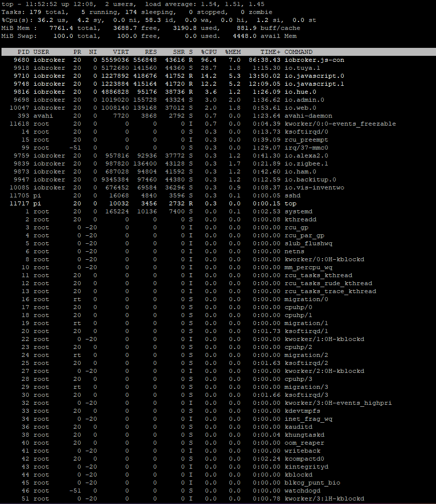Click the systemd command

(298, 212)
